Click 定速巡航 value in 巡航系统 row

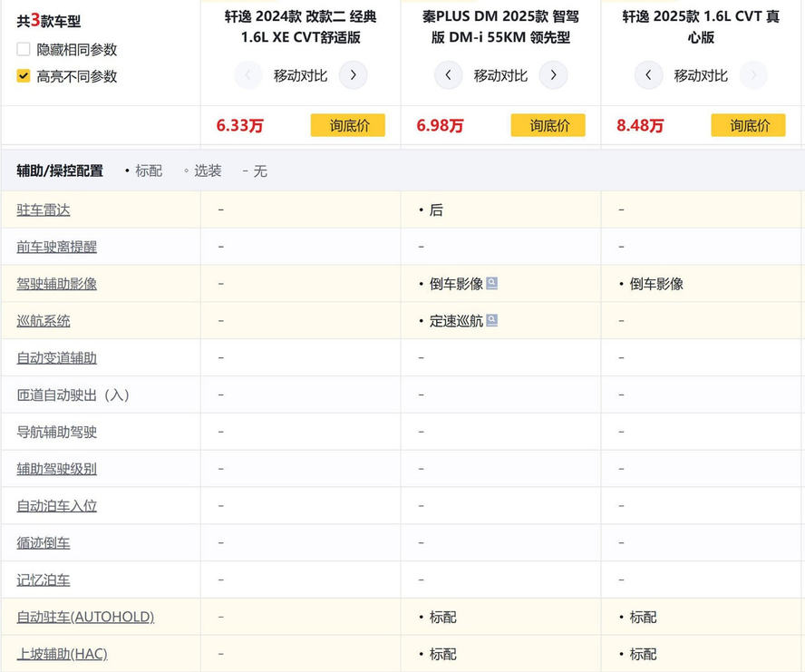coord(456,321)
